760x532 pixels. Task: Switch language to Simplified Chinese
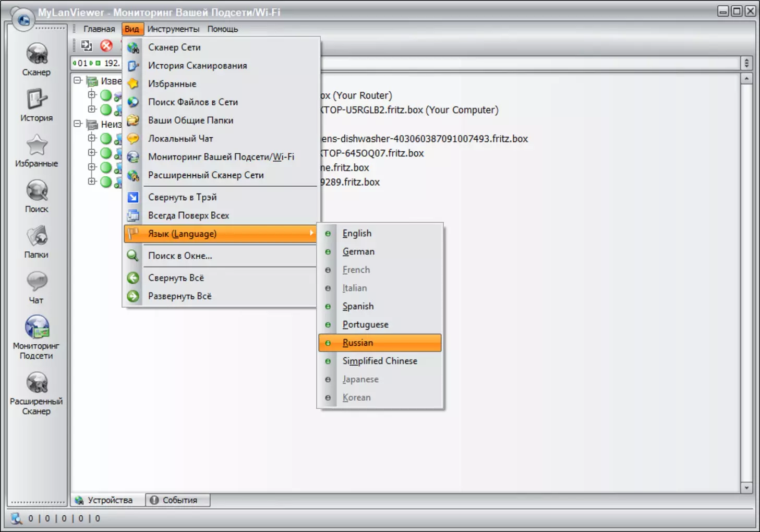coord(380,361)
